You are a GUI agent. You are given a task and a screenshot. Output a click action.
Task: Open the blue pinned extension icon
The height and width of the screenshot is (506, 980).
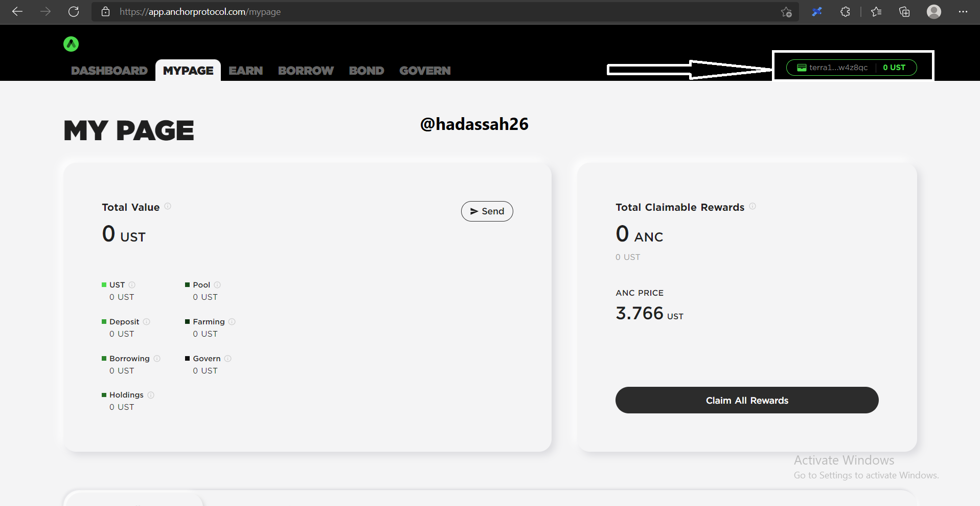(x=817, y=11)
